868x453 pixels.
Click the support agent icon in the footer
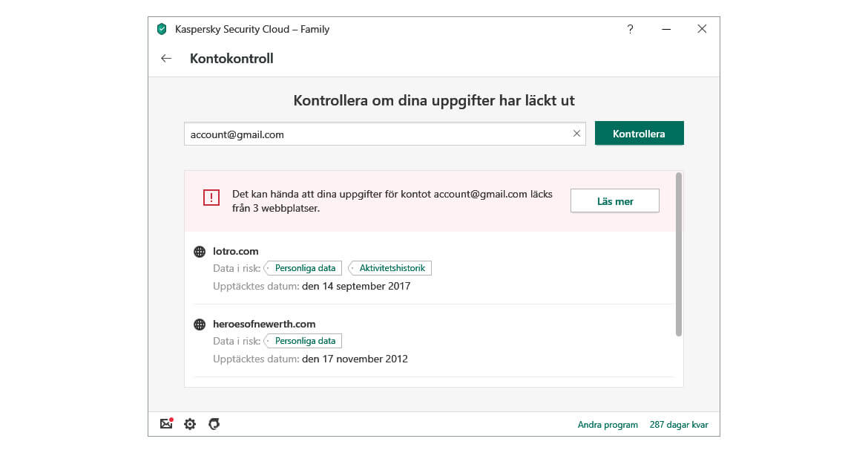(214, 424)
